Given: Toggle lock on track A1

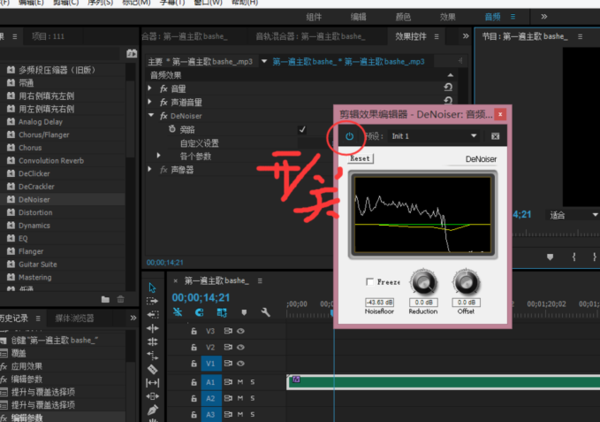Looking at the screenshot, I should (194, 382).
